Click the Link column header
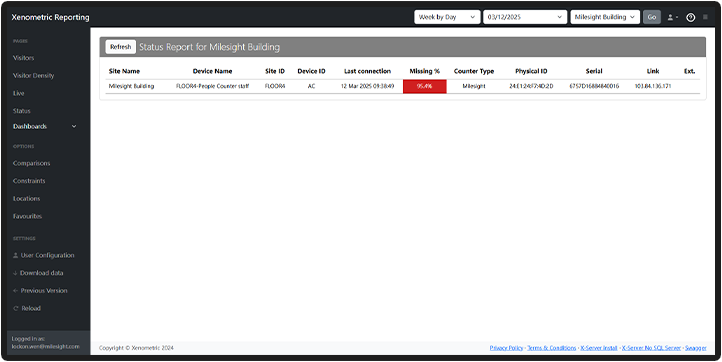Screen dimensions: 722x362 653,71
